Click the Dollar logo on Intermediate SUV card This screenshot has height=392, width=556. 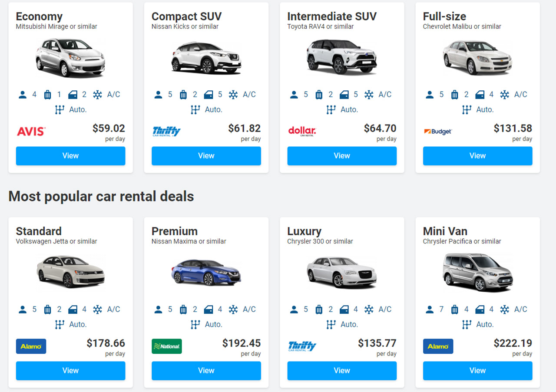click(x=302, y=131)
